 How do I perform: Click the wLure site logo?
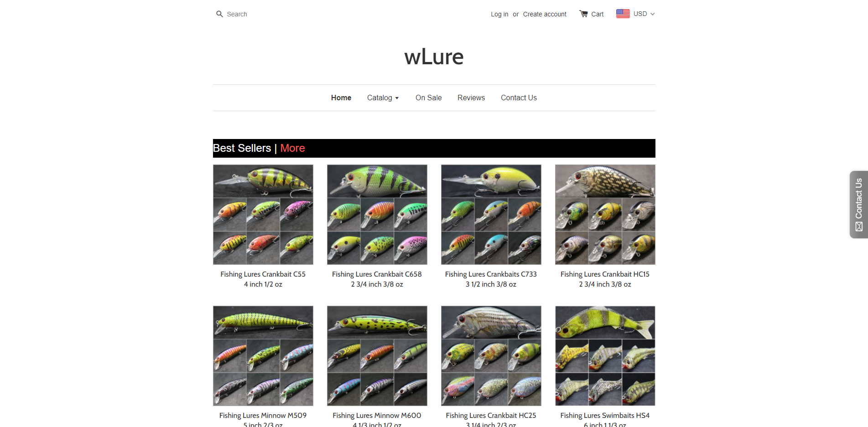pyautogui.click(x=434, y=57)
